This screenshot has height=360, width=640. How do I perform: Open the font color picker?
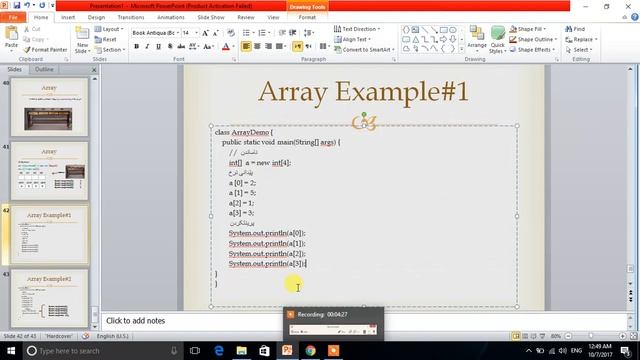point(233,47)
